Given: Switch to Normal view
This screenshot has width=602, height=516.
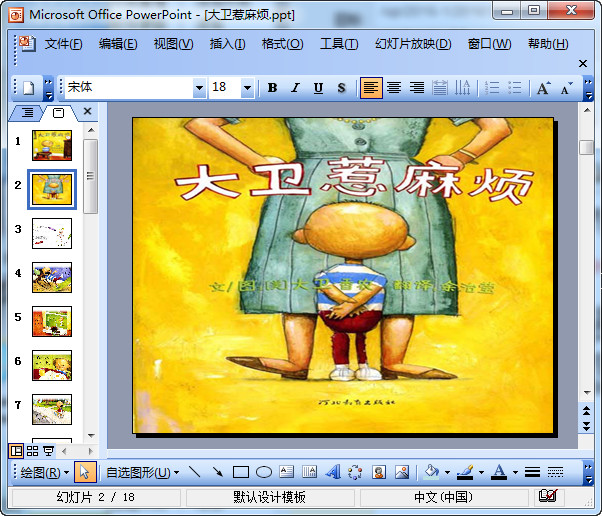Looking at the screenshot, I should tap(16, 451).
